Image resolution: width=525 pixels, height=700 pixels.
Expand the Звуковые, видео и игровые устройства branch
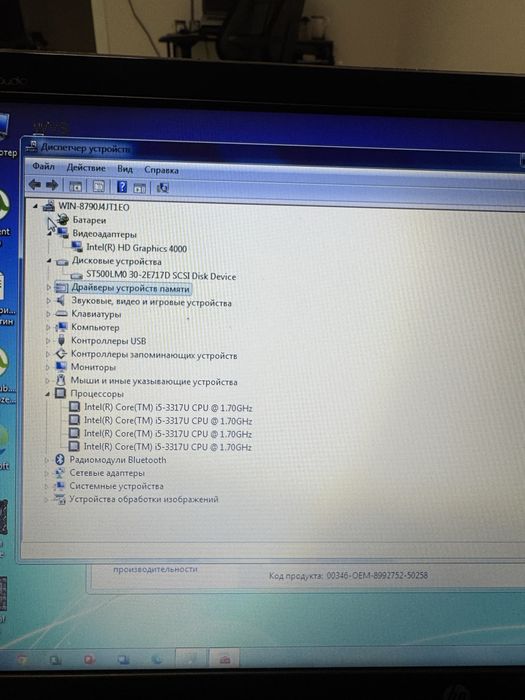click(x=48, y=301)
